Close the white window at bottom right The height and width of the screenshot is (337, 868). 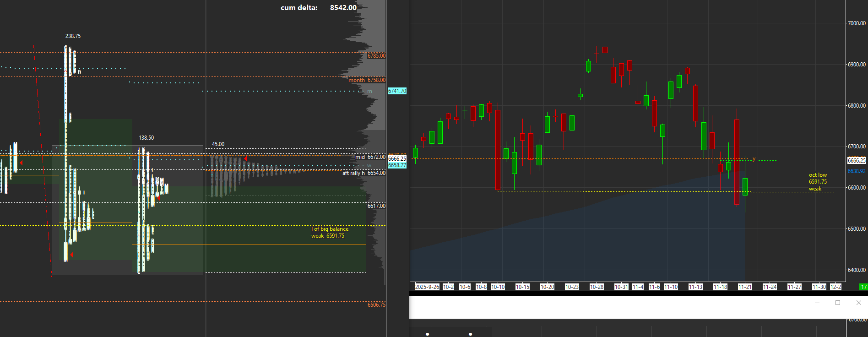[x=858, y=303]
